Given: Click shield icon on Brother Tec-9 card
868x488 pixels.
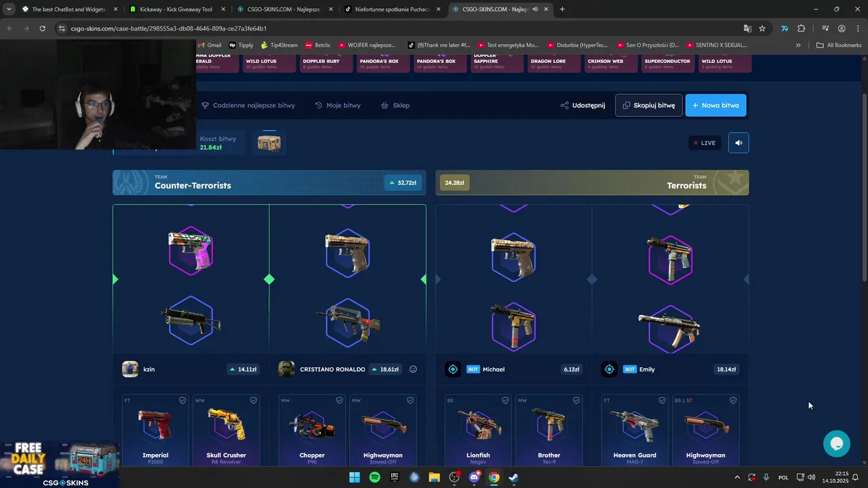Looking at the screenshot, I should 576,401.
